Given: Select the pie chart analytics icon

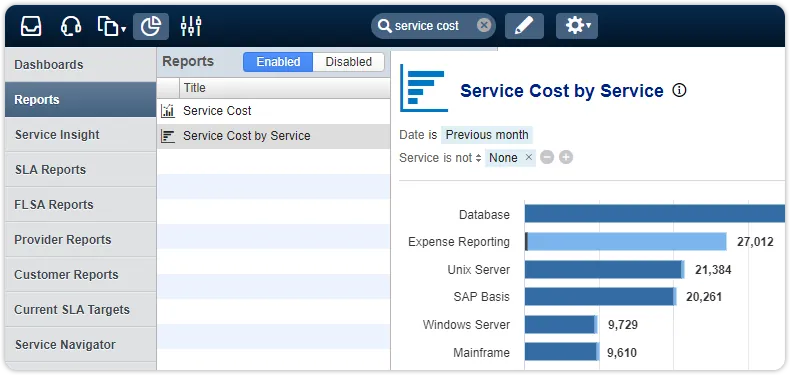Looking at the screenshot, I should 151,26.
